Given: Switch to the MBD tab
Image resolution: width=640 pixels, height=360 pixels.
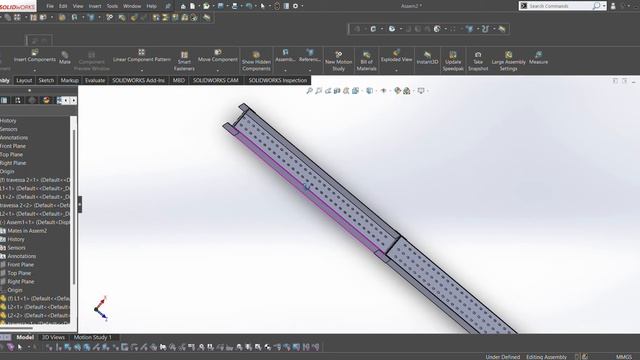Looking at the screenshot, I should tap(179, 80).
